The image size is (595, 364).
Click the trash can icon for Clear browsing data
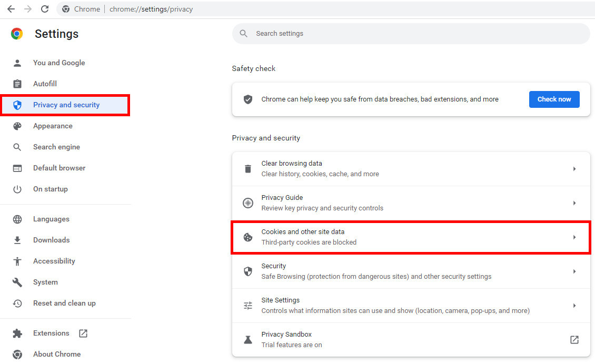coord(248,169)
